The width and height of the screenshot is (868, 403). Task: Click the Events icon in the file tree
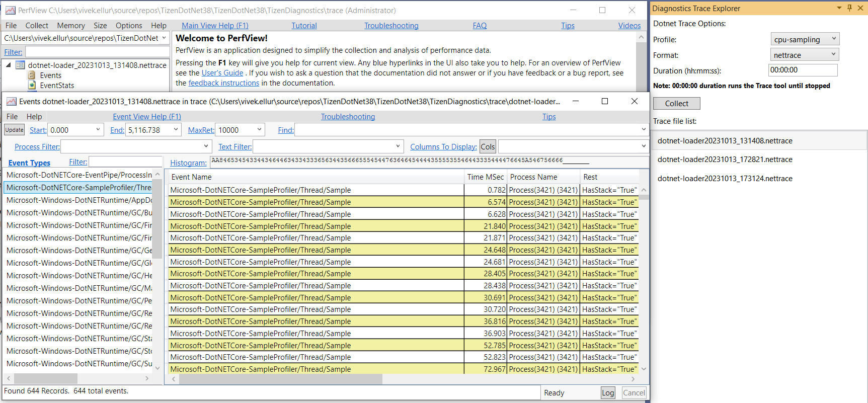click(32, 75)
